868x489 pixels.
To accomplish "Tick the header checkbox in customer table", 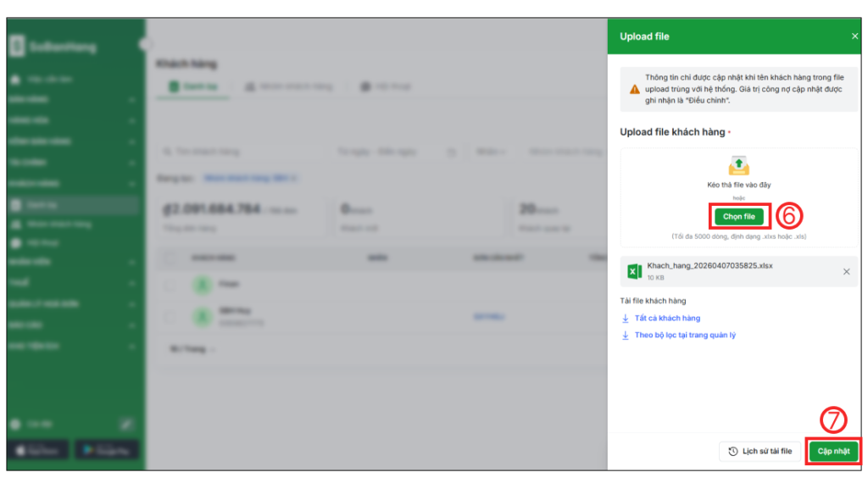I will tap(170, 257).
